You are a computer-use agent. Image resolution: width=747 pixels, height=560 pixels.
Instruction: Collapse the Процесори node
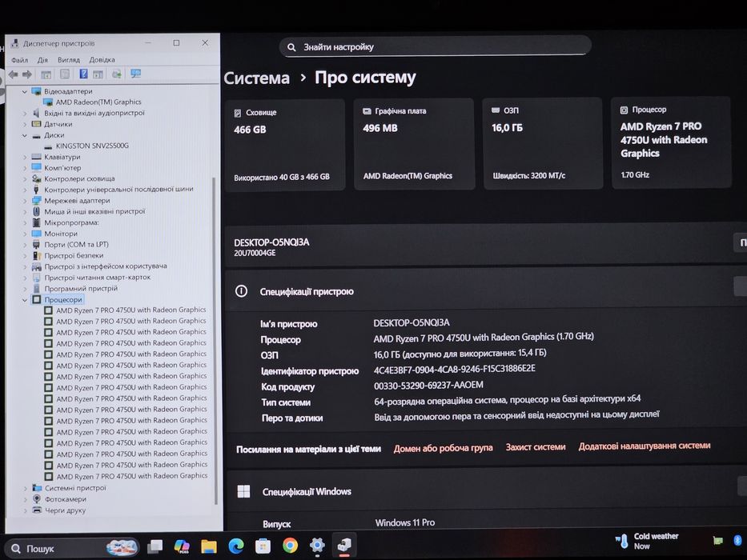click(x=25, y=300)
